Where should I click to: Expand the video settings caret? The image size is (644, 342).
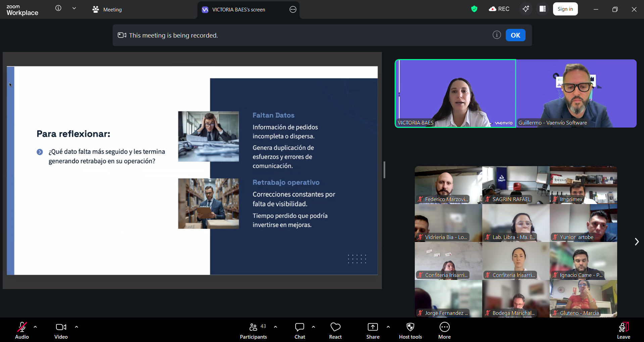[x=77, y=327]
